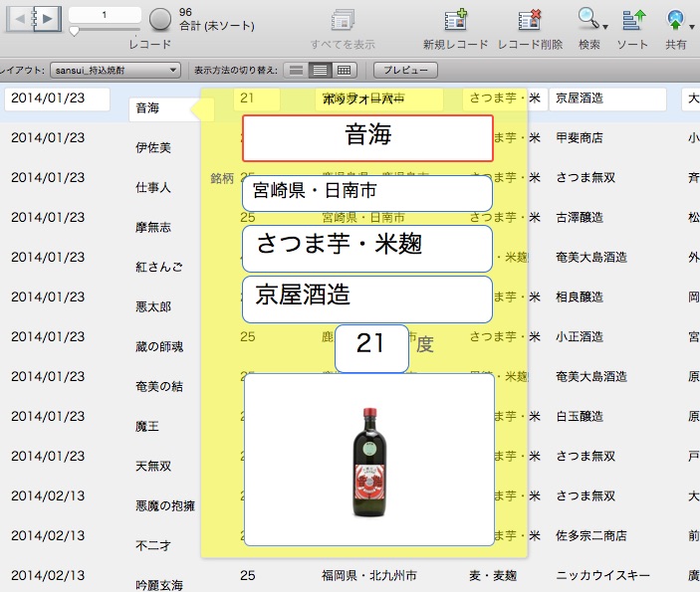Click ニッカウイスキー maker cell
Image resolution: width=700 pixels, height=592 pixels.
pos(602,575)
